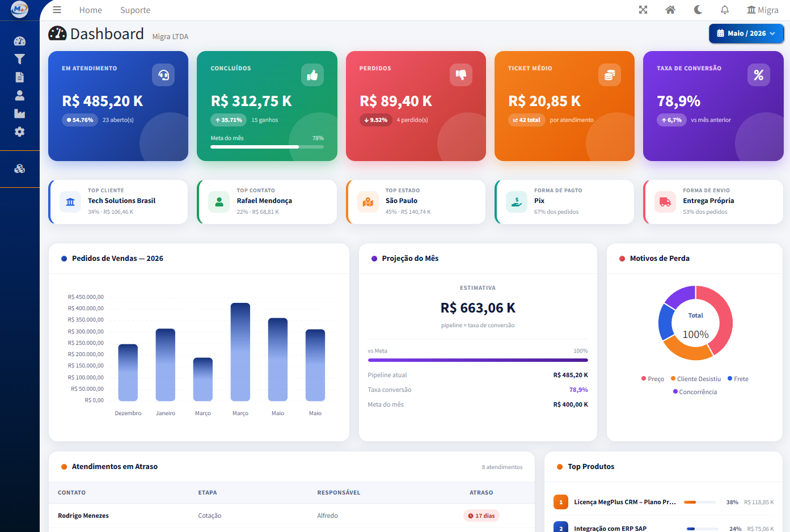The image size is (790, 532).
Task: Click coins icon on Ticket Médio card
Action: coord(610,75)
